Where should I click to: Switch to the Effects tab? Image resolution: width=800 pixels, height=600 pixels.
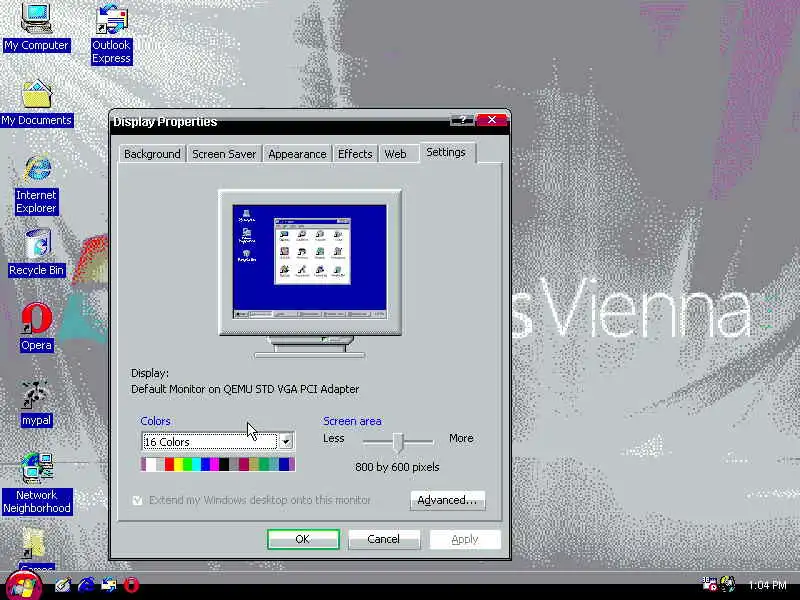point(355,154)
